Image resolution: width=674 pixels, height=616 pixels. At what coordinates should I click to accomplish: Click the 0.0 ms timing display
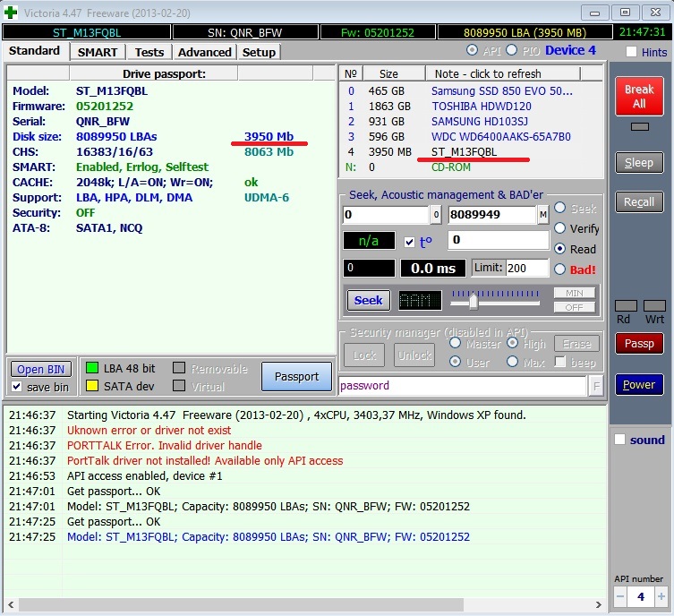coord(433,269)
